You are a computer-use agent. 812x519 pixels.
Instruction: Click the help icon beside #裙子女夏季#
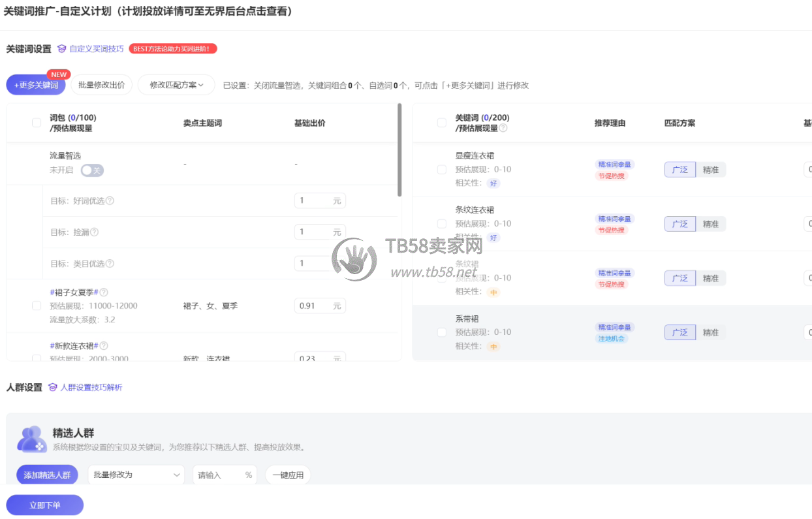(106, 292)
